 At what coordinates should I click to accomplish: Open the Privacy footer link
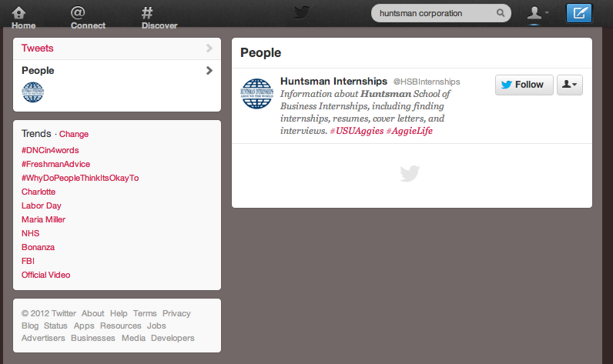tap(176, 313)
